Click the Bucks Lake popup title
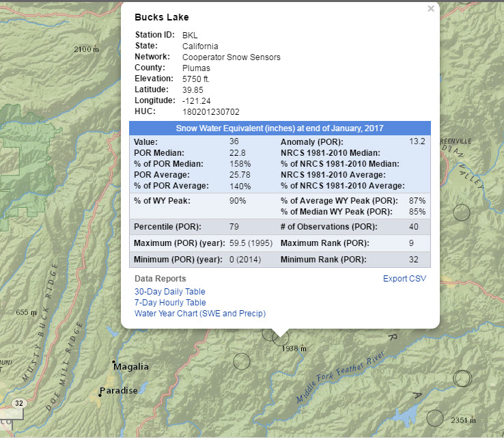504x438 pixels. [161, 17]
